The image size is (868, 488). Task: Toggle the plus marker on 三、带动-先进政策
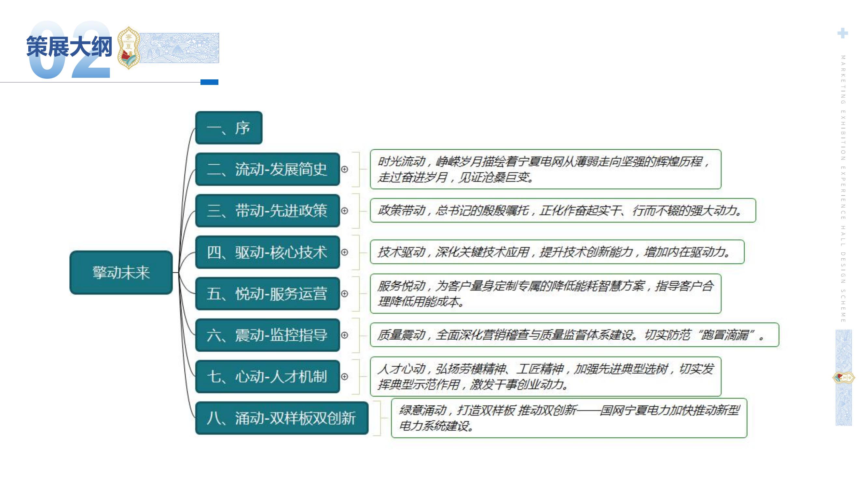344,211
